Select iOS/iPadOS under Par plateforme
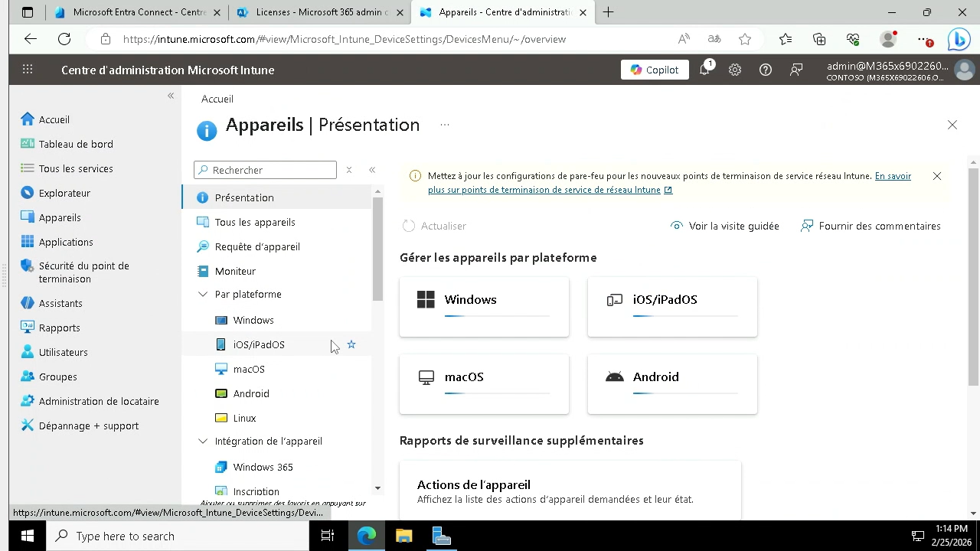 pos(276,344)
